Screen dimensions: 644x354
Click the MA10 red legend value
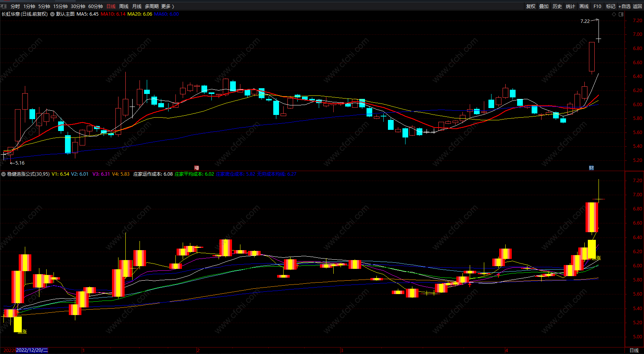click(113, 14)
